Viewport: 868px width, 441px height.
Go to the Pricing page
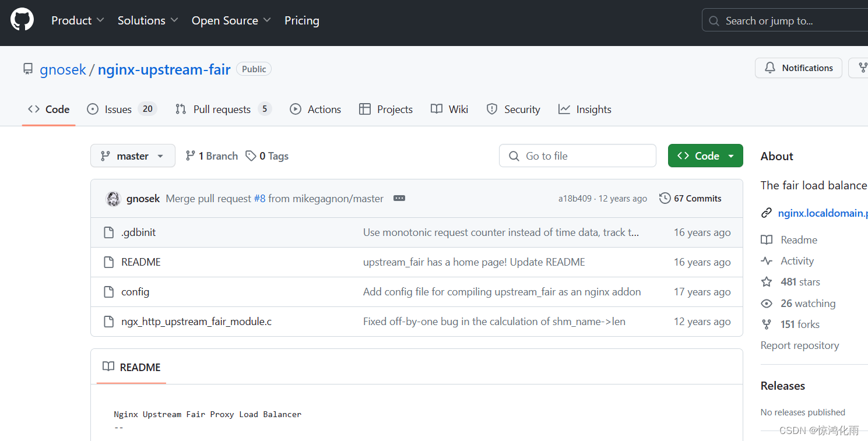click(302, 20)
